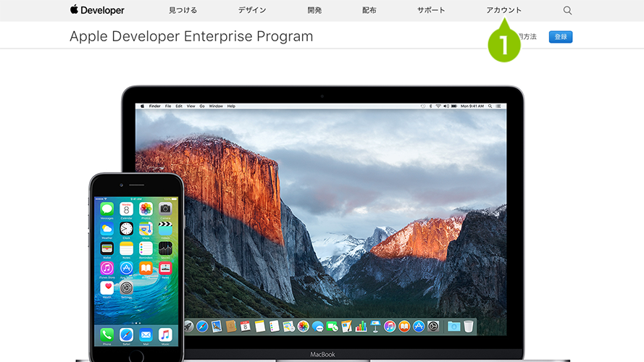Click the Contacts book icon in the MacBook dock
644x362 pixels.
231,327
